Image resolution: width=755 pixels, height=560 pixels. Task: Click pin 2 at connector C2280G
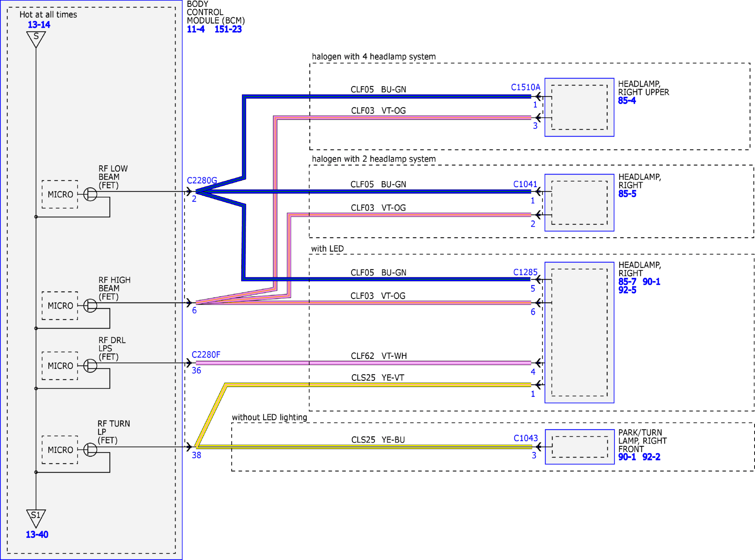(x=194, y=199)
